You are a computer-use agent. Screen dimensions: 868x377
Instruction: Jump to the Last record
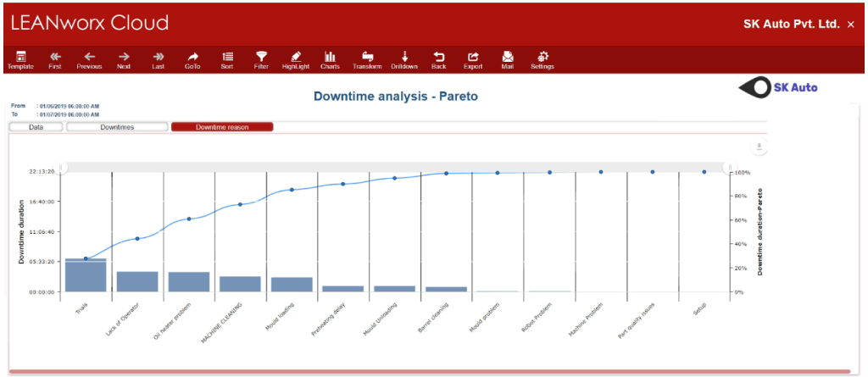159,60
